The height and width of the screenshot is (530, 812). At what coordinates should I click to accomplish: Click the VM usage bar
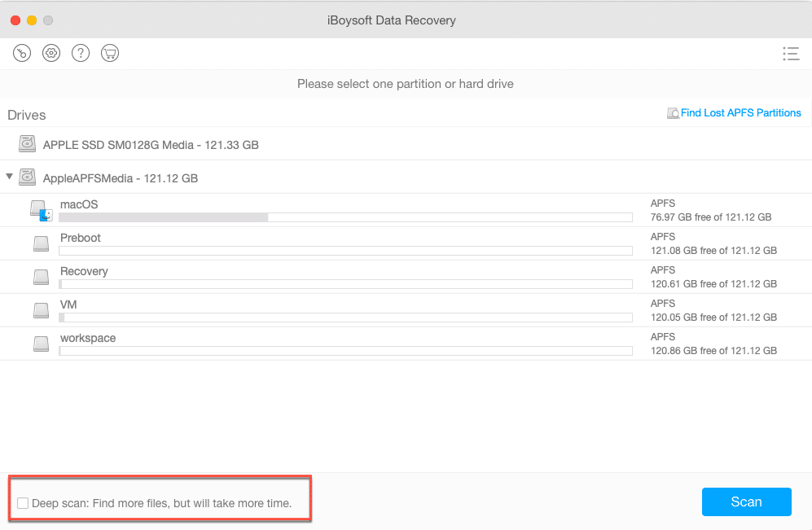point(345,318)
